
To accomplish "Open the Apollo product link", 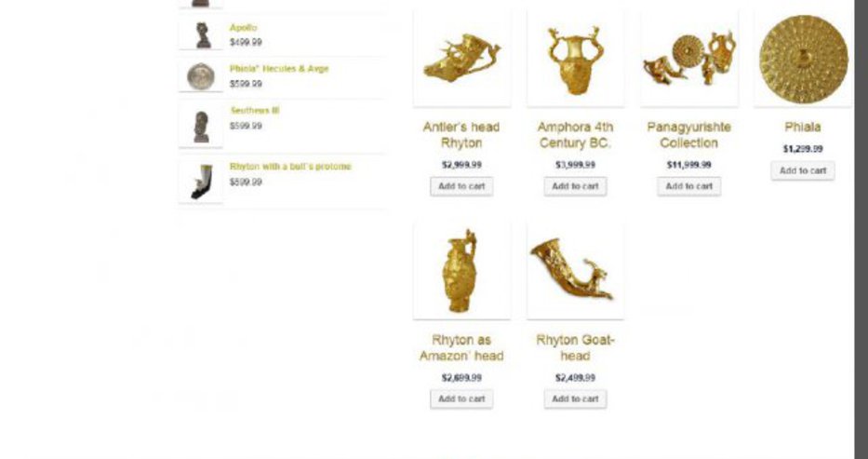I will [243, 28].
